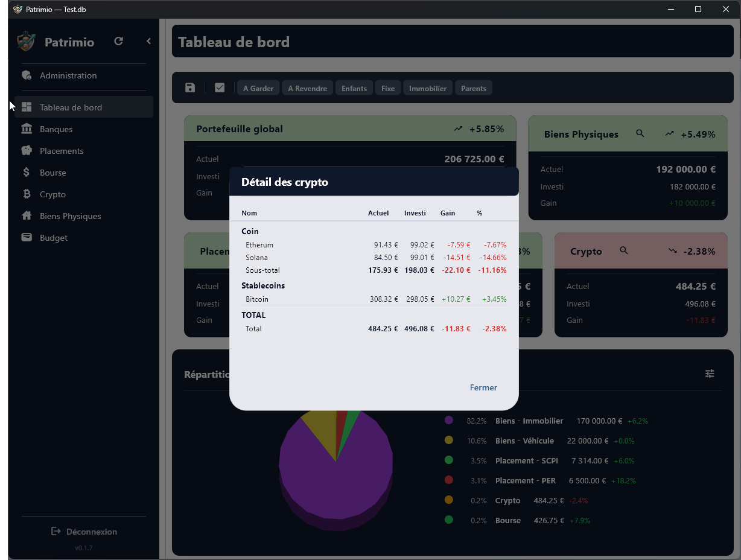Click the Portefeuille global trend icon
741x560 pixels.
pos(459,129)
